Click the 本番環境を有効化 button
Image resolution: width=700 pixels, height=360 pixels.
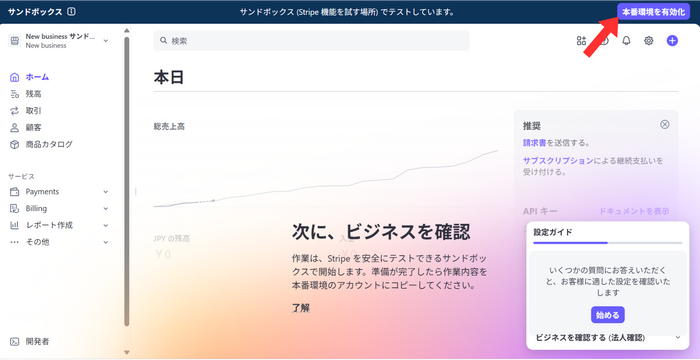654,12
